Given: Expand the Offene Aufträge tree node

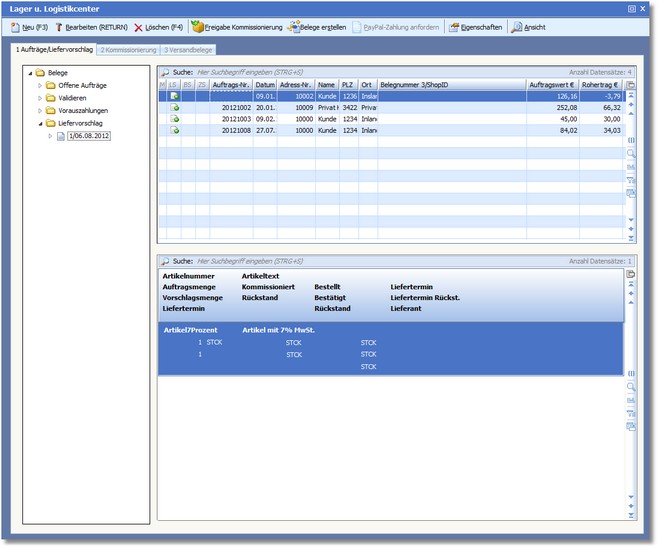Looking at the screenshot, I should [x=40, y=85].
